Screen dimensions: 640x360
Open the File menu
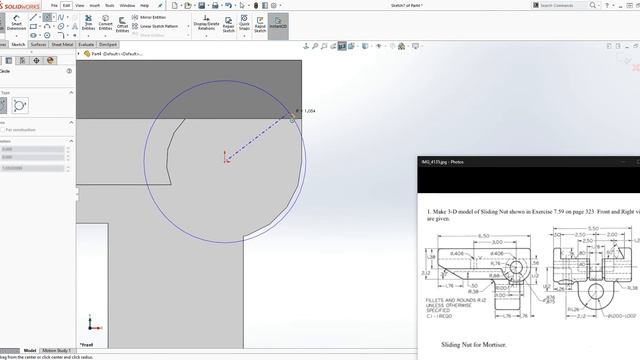point(54,6)
